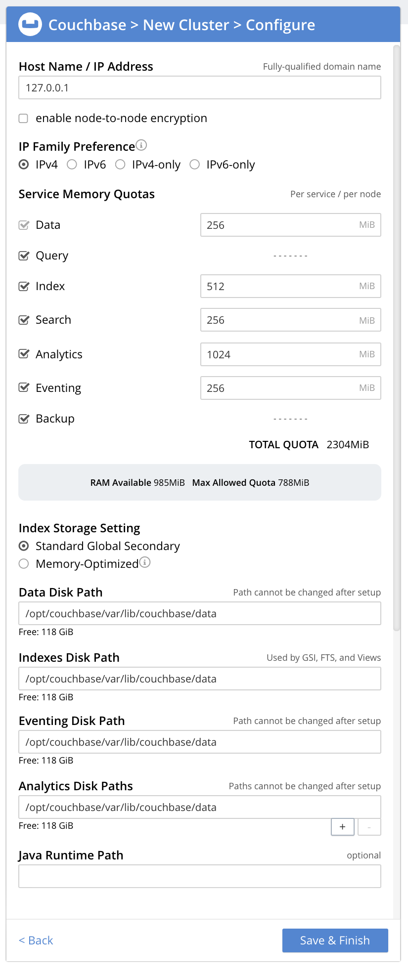Choose the IPv4-only radio button
Screen dimensions: 408x980
pos(120,165)
